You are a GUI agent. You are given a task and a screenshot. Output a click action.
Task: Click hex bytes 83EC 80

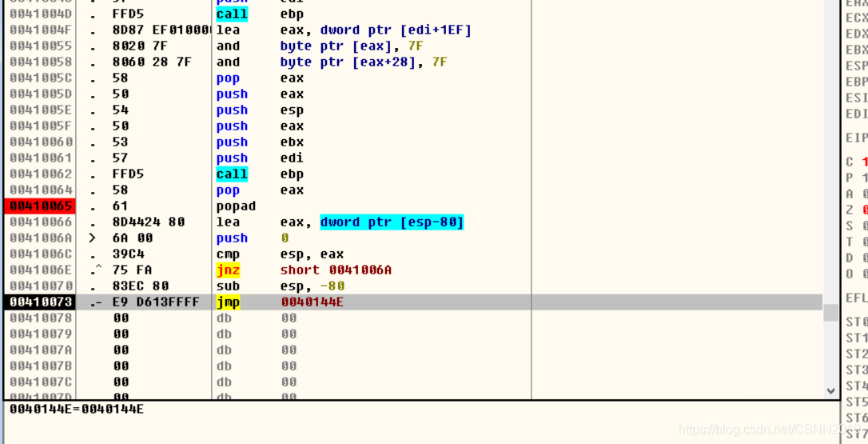point(141,286)
